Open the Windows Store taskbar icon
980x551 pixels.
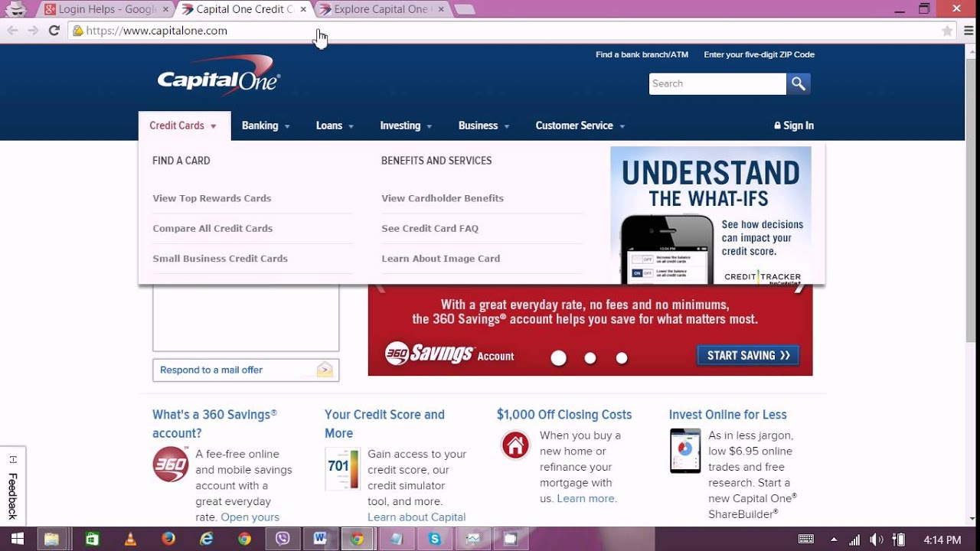click(x=92, y=539)
